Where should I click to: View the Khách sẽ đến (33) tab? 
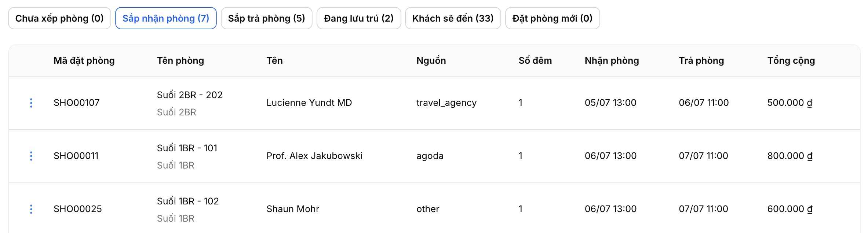453,18
